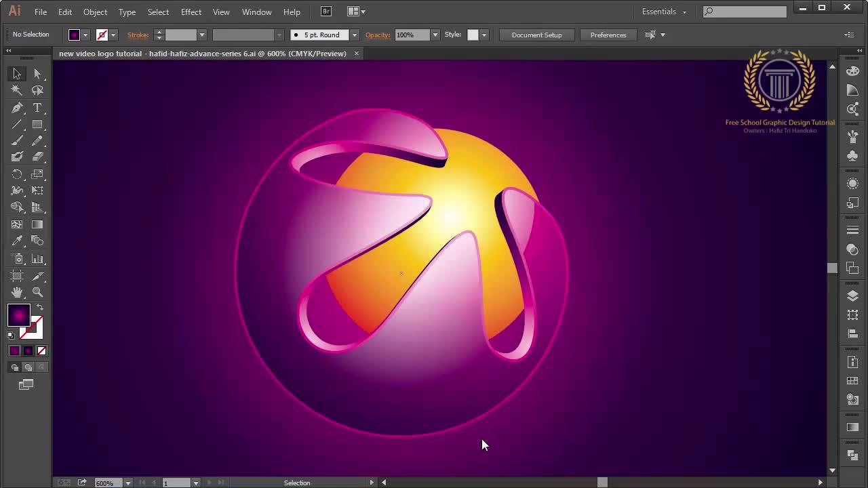868x488 pixels.
Task: Select the Slice tool
Action: (37, 276)
